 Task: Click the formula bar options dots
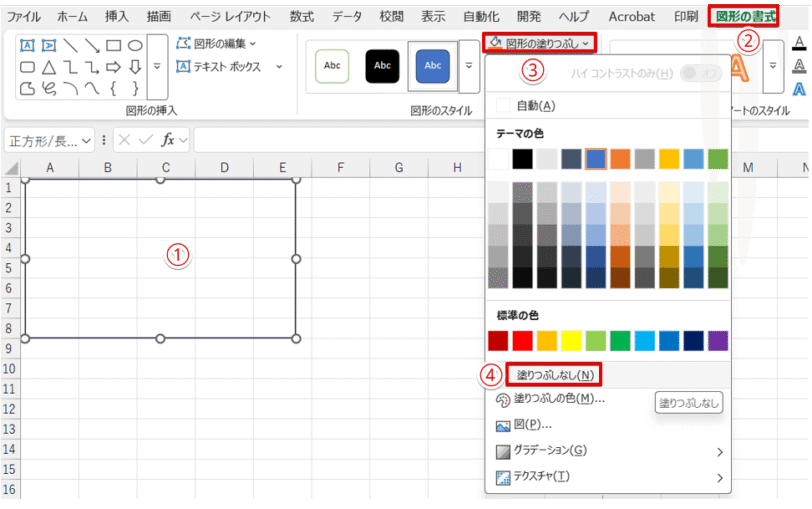104,140
